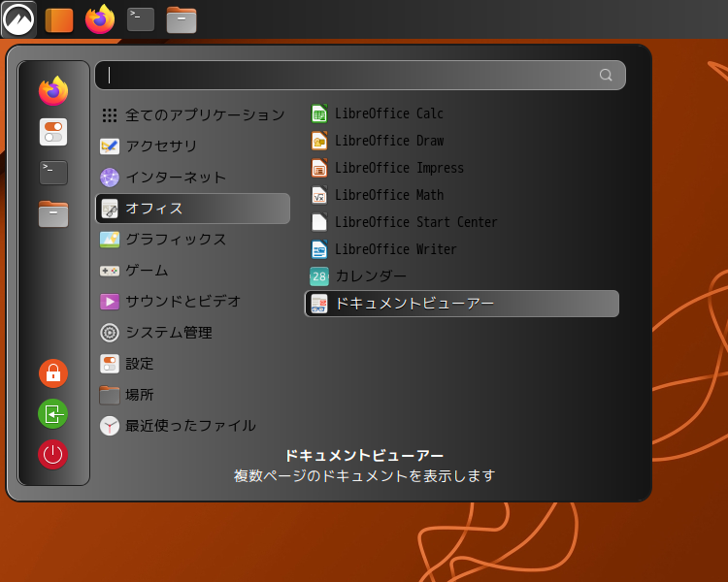This screenshot has height=582, width=728.
Task: Select the オフィス category
Action: click(x=193, y=209)
